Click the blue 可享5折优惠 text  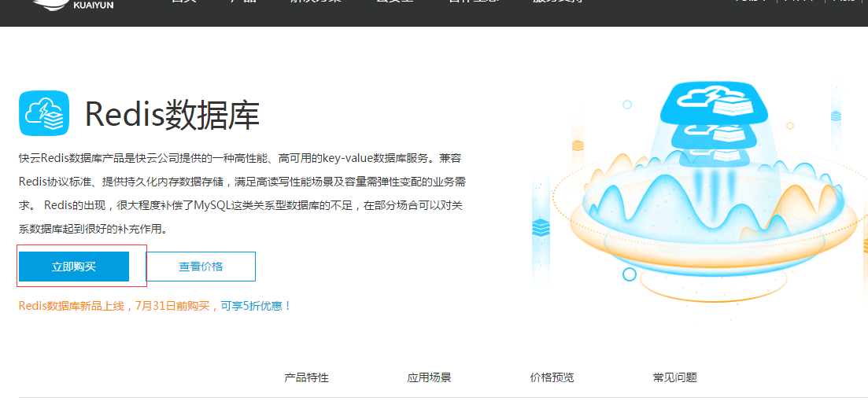(257, 306)
